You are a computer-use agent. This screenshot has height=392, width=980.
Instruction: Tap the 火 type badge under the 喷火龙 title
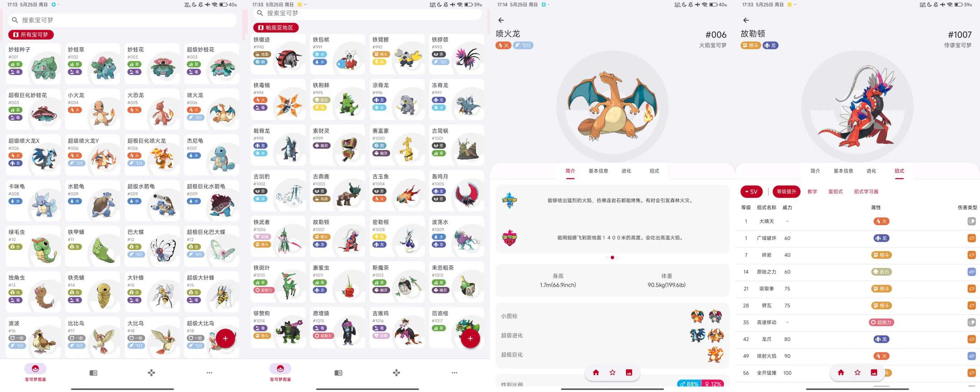tap(503, 45)
